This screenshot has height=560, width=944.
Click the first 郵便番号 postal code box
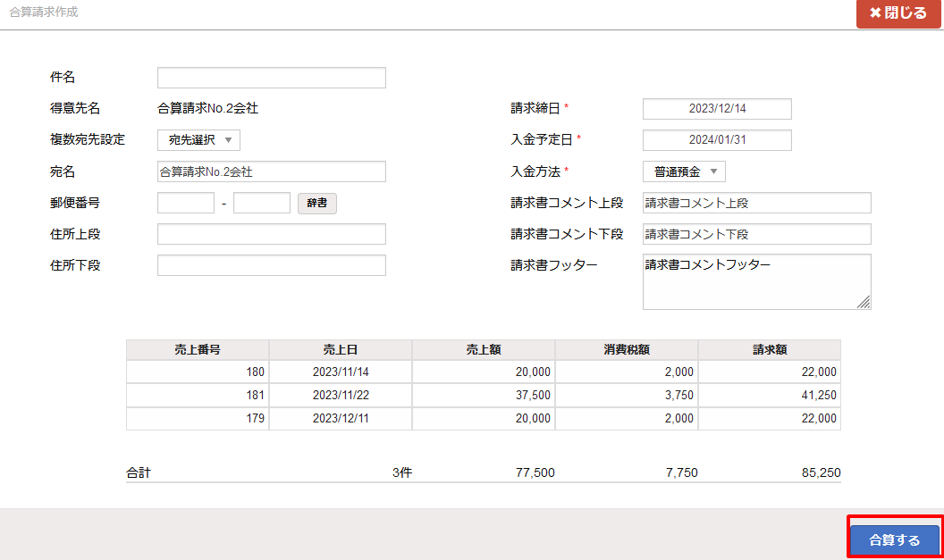(185, 203)
